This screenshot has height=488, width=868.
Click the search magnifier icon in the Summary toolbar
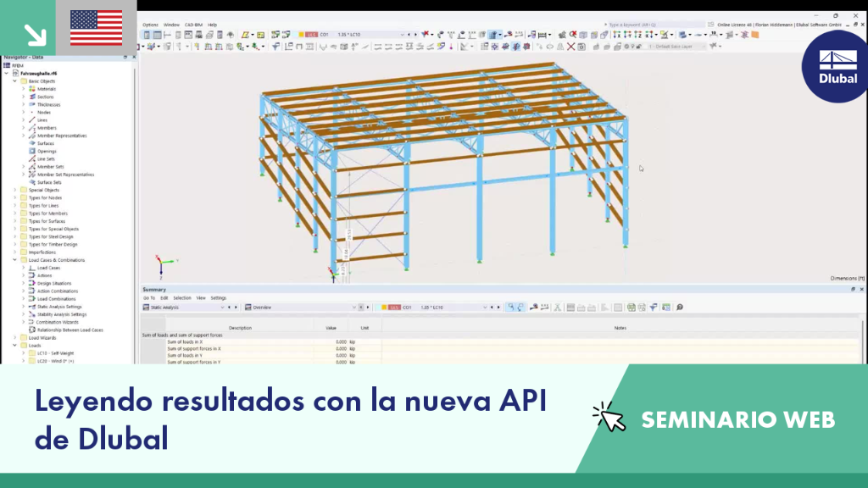tap(680, 308)
